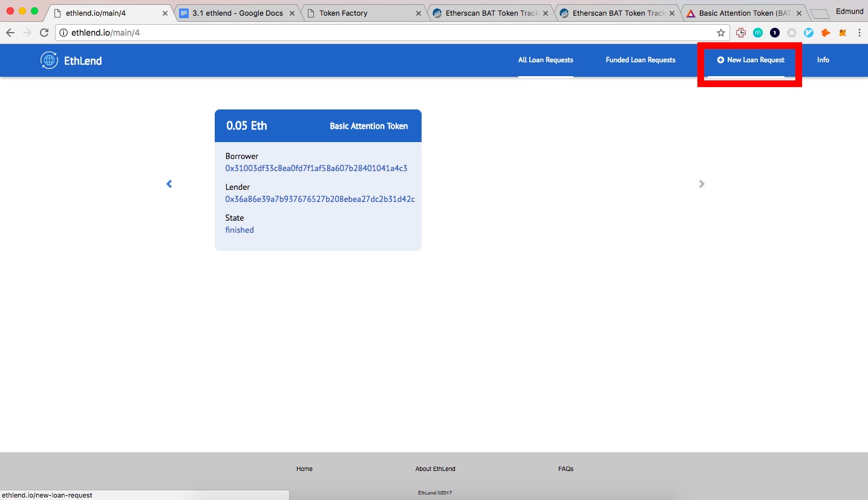This screenshot has width=868, height=500.
Task: Create a New Loan Request
Action: (751, 60)
